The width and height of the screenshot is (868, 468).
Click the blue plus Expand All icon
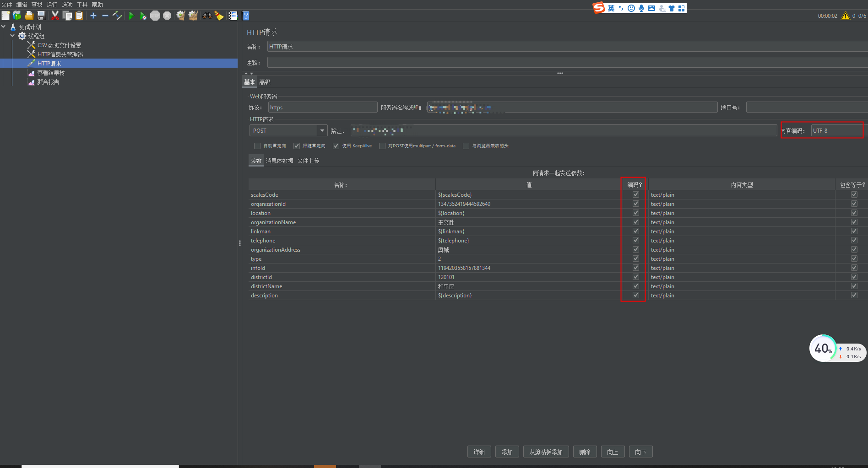click(93, 16)
